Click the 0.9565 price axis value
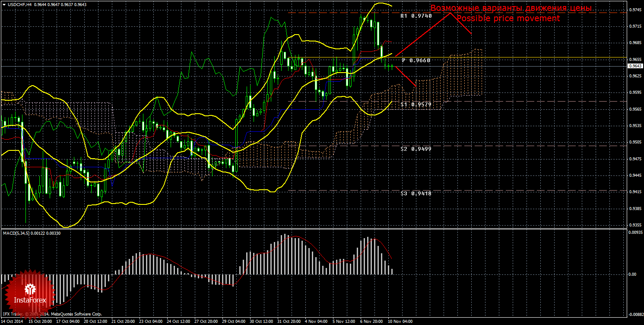The width and height of the screenshot is (644, 325). click(634, 109)
